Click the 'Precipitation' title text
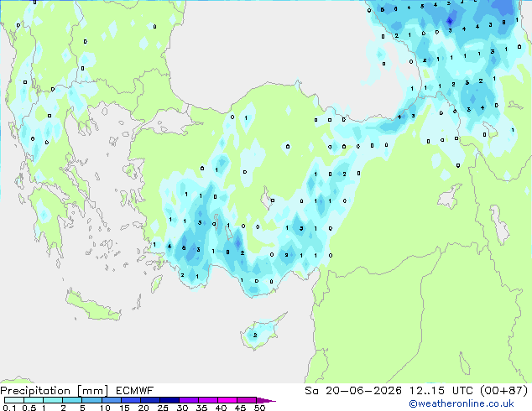532x411 pixels. point(35,391)
